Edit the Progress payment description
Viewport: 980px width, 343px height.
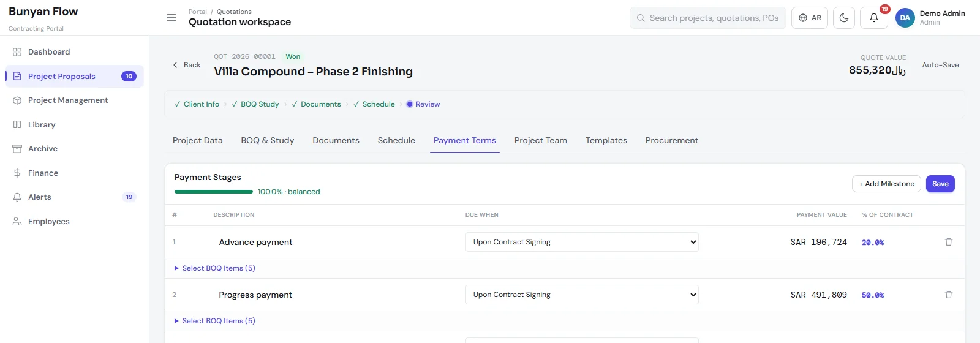pos(255,295)
